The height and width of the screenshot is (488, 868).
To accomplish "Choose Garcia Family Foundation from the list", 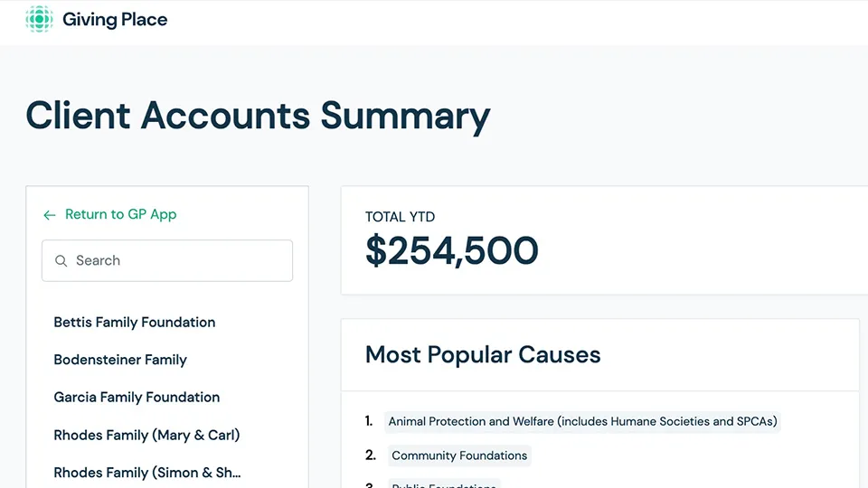I will pos(137,397).
